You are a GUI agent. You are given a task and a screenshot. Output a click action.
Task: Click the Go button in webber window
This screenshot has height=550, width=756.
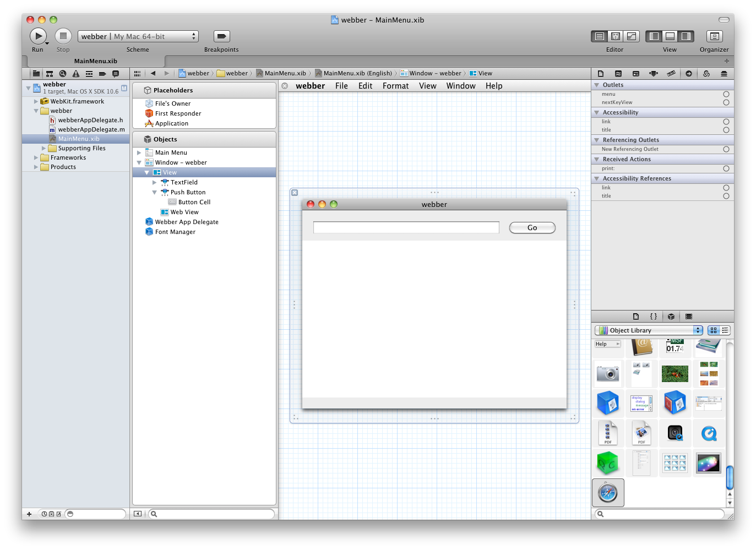532,227
